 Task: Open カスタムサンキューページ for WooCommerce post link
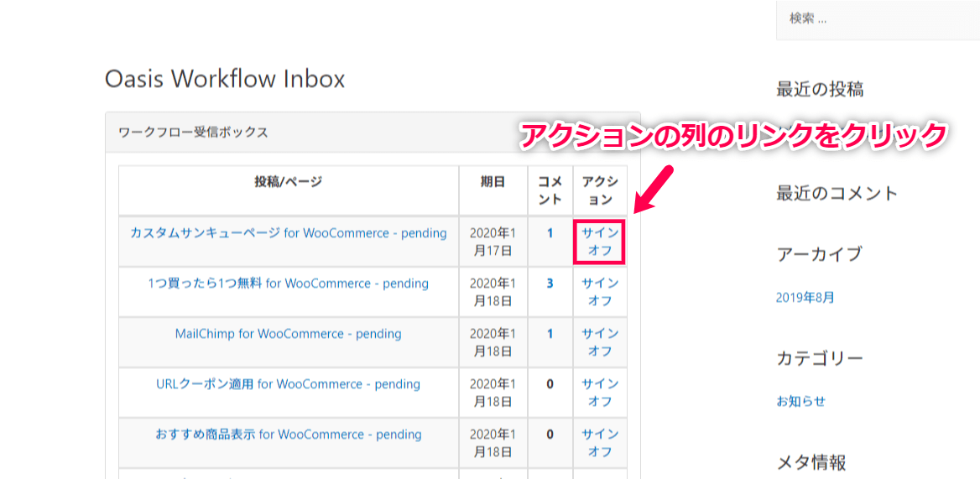pyautogui.click(x=288, y=233)
